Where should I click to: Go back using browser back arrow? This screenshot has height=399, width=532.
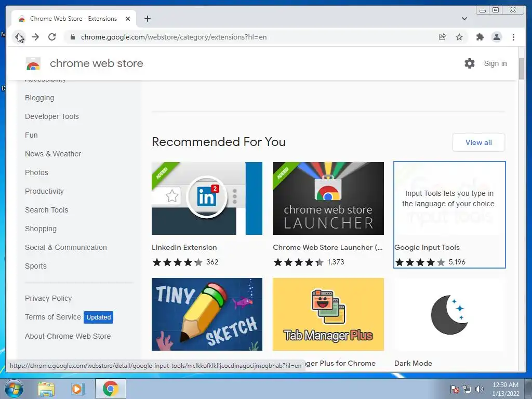[x=19, y=37]
